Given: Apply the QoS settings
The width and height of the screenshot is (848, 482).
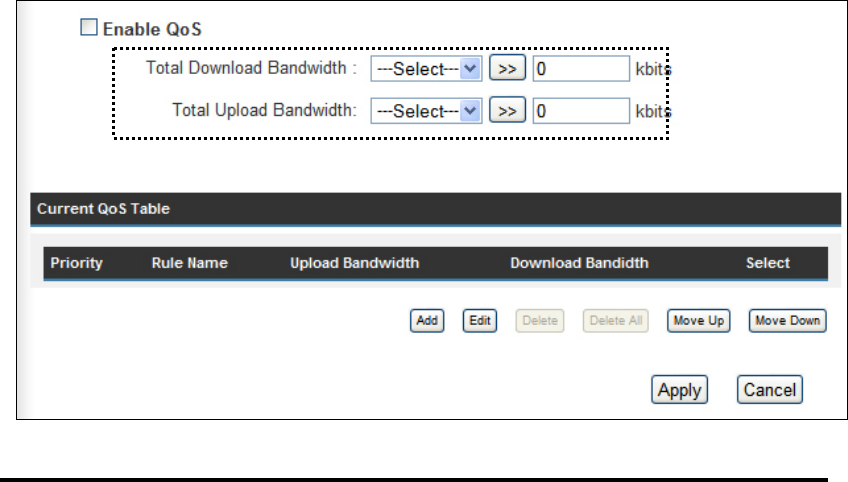Looking at the screenshot, I should (680, 389).
